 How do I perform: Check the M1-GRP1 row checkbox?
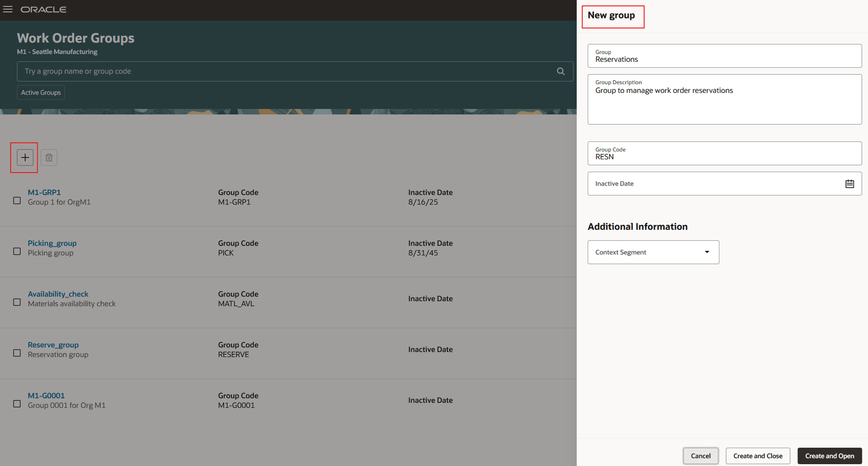tap(17, 200)
